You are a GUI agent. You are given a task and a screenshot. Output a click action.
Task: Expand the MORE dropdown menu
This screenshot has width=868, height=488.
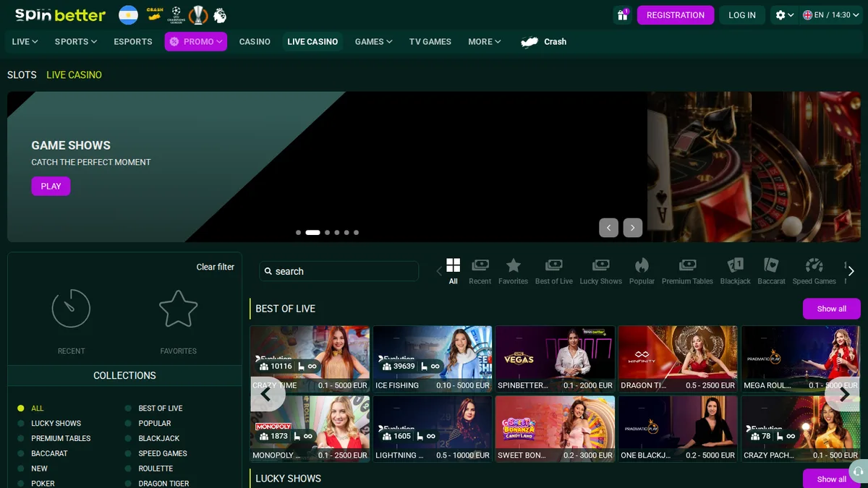pyautogui.click(x=485, y=42)
